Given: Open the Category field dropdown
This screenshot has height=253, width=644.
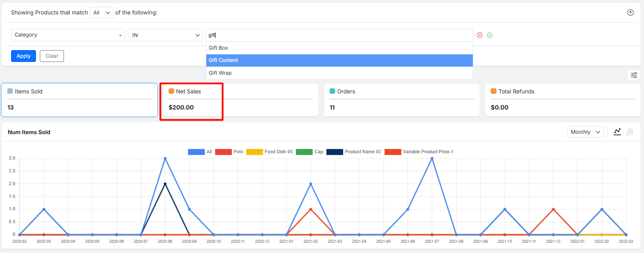Looking at the screenshot, I should click(68, 35).
